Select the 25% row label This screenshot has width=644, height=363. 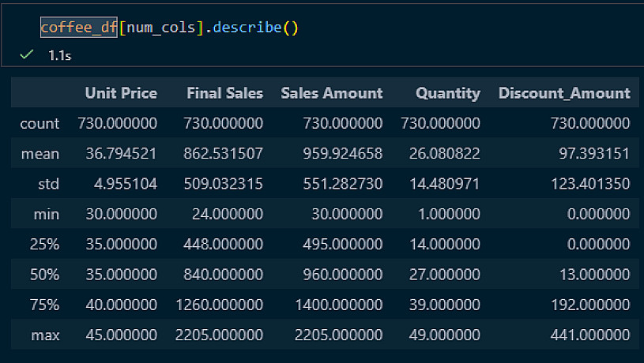(45, 245)
